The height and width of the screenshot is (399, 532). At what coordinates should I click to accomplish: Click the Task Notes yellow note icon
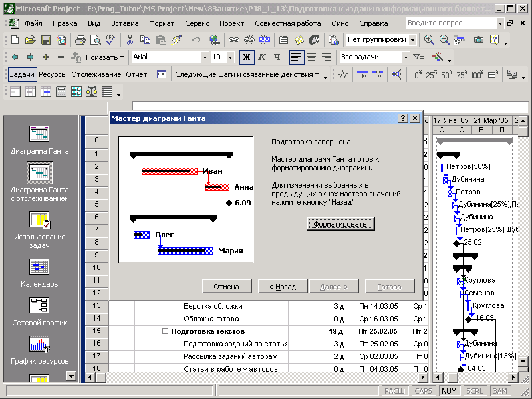[x=299, y=40]
